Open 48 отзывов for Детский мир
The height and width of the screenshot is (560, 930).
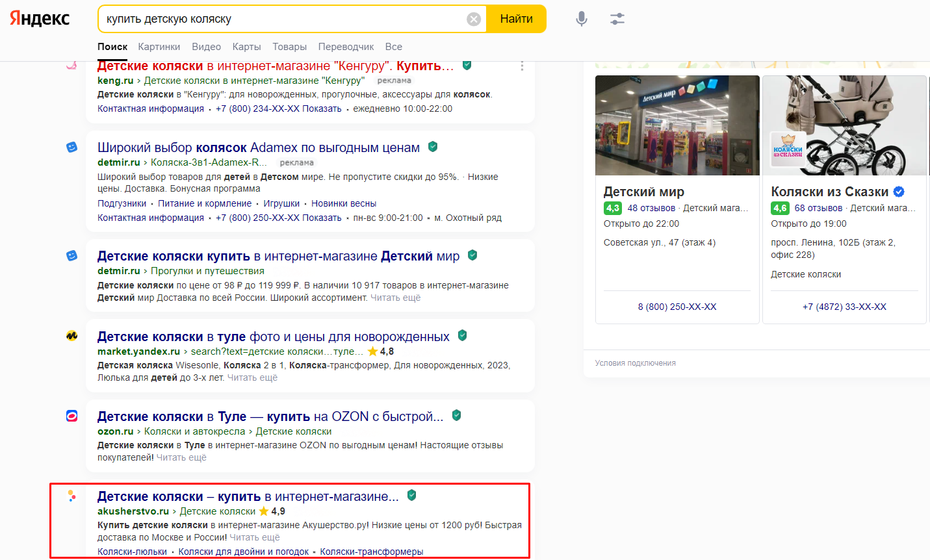(651, 208)
